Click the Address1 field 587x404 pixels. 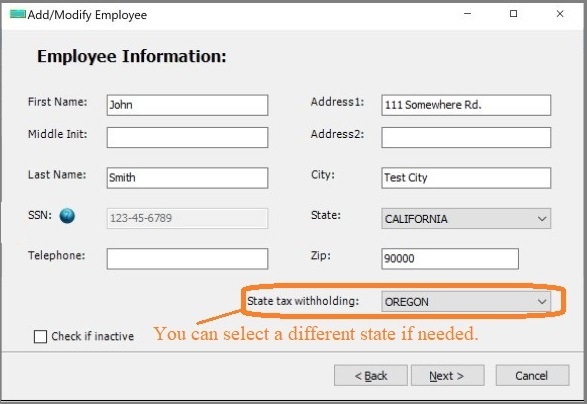click(x=466, y=105)
